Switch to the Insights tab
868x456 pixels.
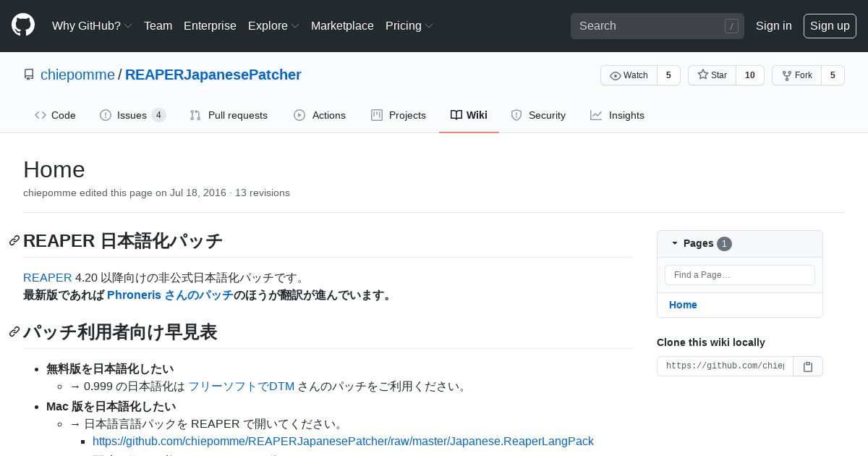tap(617, 115)
